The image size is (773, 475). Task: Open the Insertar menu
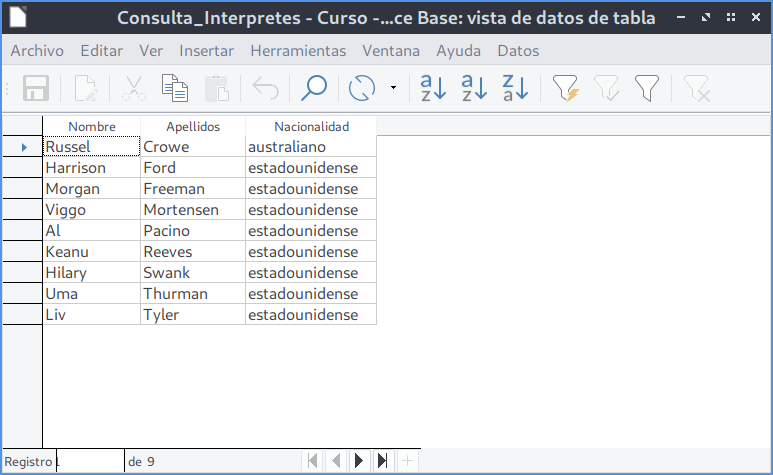coord(207,51)
